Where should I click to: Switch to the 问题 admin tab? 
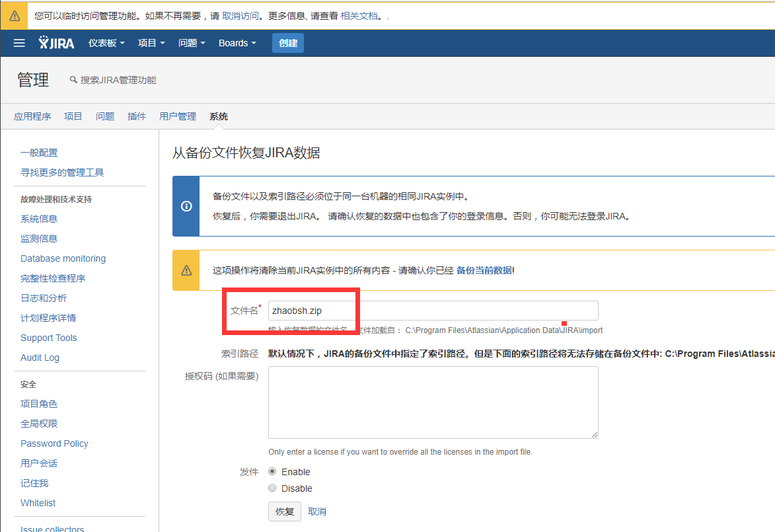[x=105, y=116]
